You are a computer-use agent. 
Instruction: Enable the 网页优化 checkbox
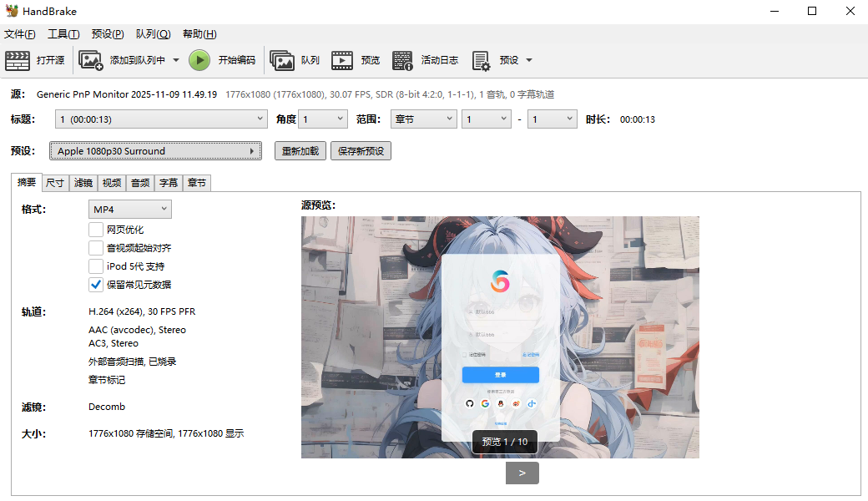pos(96,230)
